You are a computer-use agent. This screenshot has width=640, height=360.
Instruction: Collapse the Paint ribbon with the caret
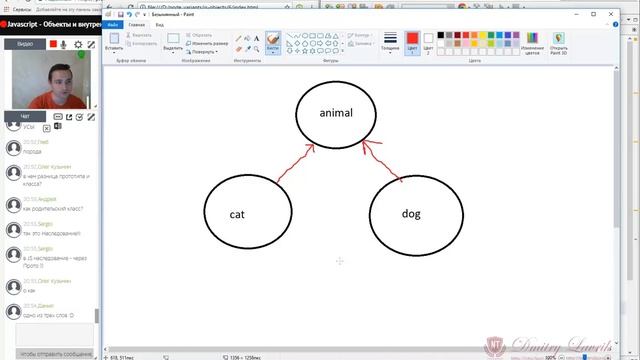(608, 24)
